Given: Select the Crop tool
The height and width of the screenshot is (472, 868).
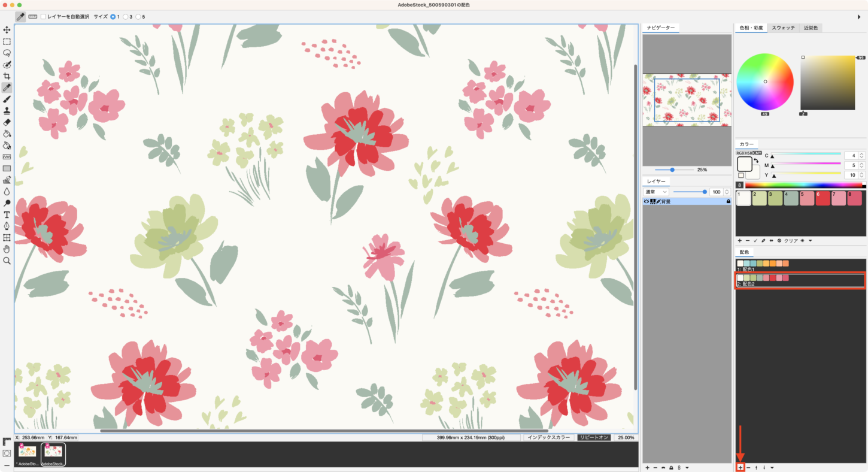Looking at the screenshot, I should click(7, 76).
